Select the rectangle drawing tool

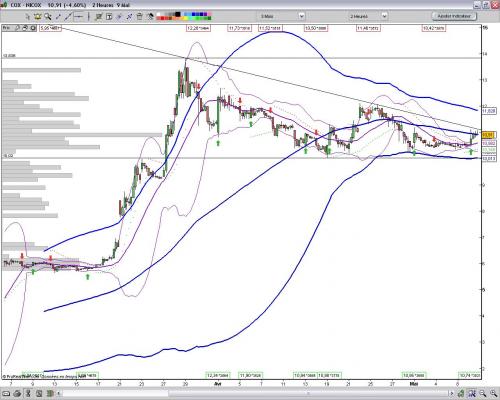(99, 16)
